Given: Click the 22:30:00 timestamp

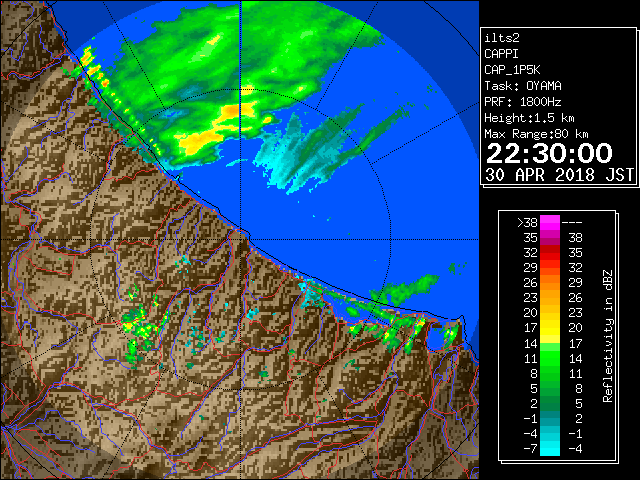Looking at the screenshot, I should 549,153.
